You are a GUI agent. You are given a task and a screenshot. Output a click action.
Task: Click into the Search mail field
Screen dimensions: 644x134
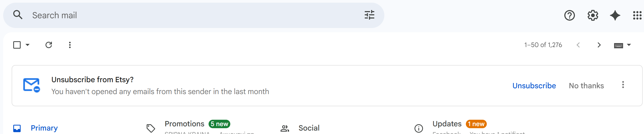point(185,15)
